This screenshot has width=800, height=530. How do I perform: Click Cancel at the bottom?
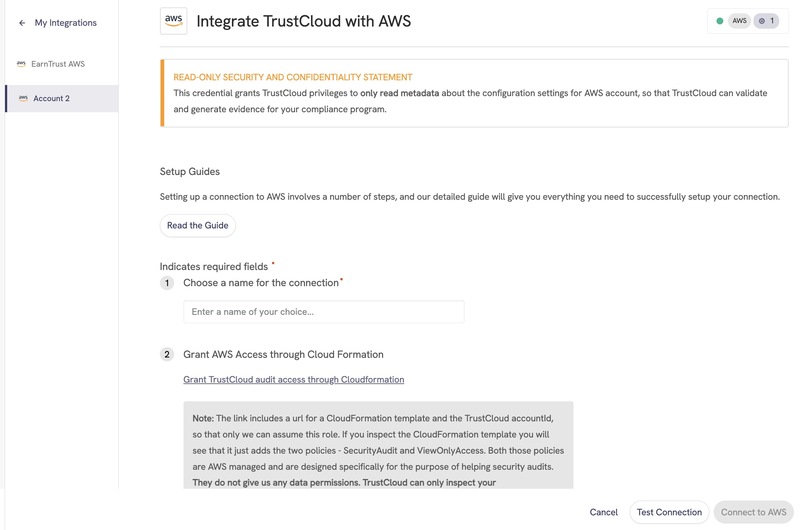[604, 512]
